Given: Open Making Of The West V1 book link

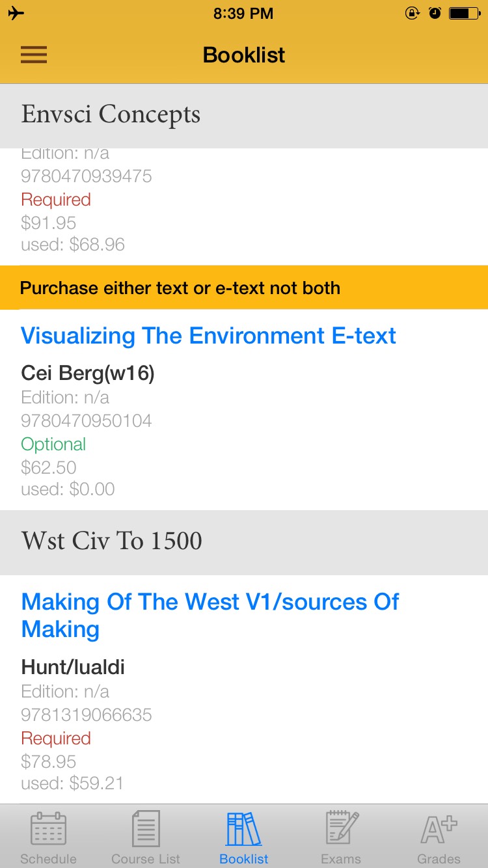Looking at the screenshot, I should (210, 616).
